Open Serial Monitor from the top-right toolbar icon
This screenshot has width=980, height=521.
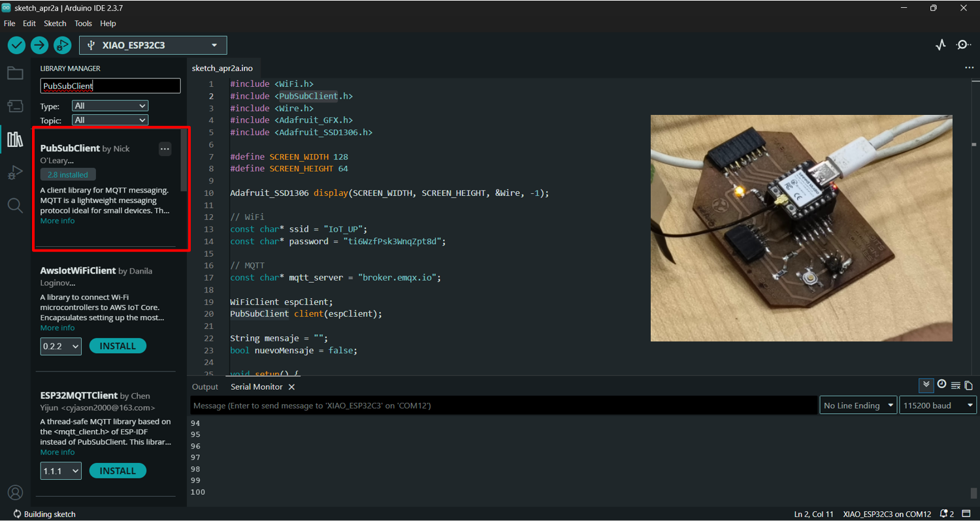coord(964,45)
